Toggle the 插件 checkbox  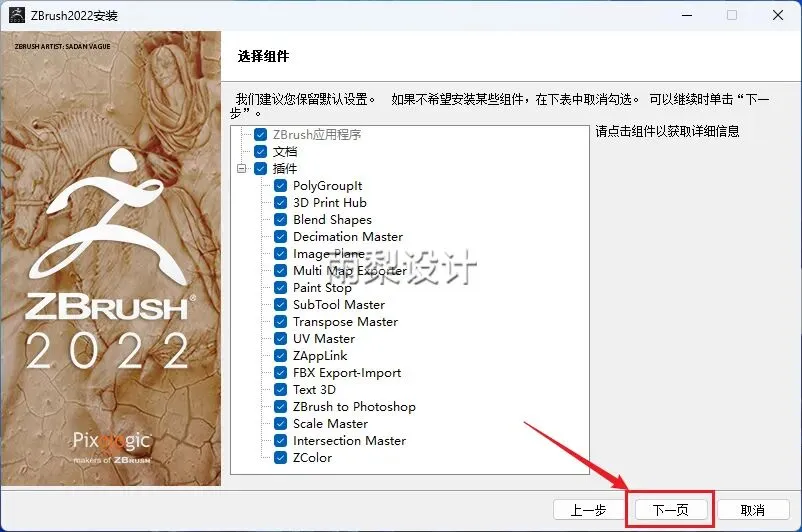[261, 168]
